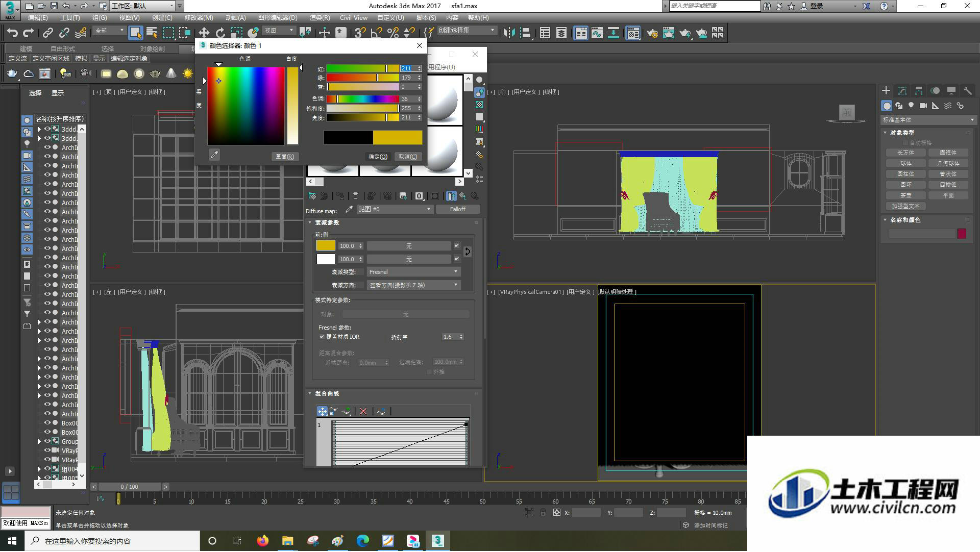
Task: Select the Rotate tool in main toolbar
Action: tap(220, 33)
